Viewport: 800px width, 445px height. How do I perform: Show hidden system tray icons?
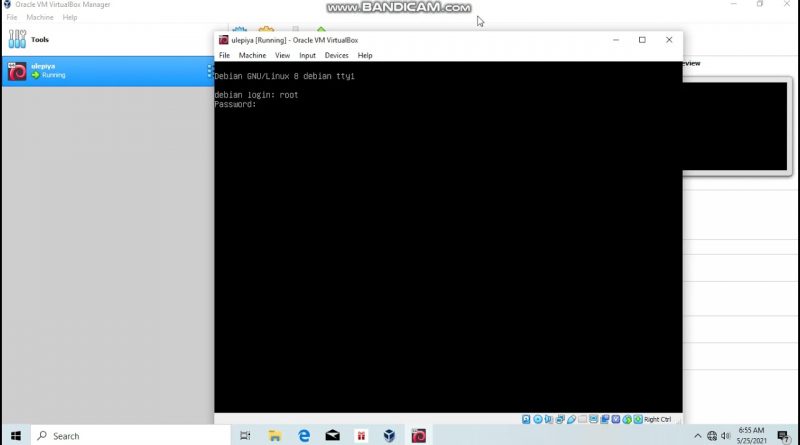tap(697, 436)
